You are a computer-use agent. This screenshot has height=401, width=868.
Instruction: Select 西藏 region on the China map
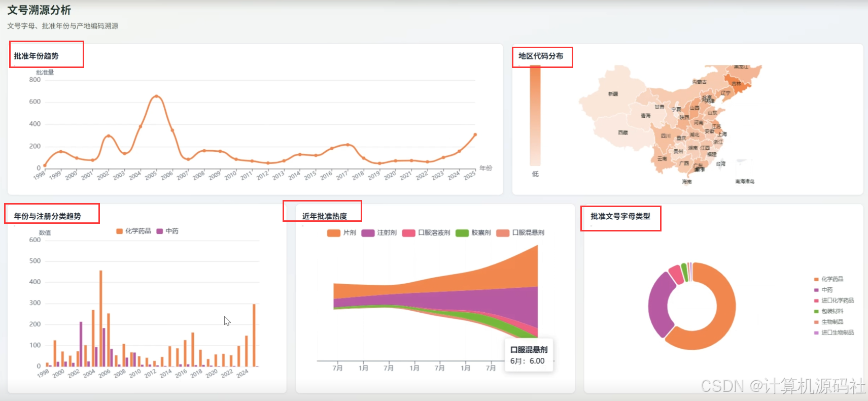tap(623, 132)
